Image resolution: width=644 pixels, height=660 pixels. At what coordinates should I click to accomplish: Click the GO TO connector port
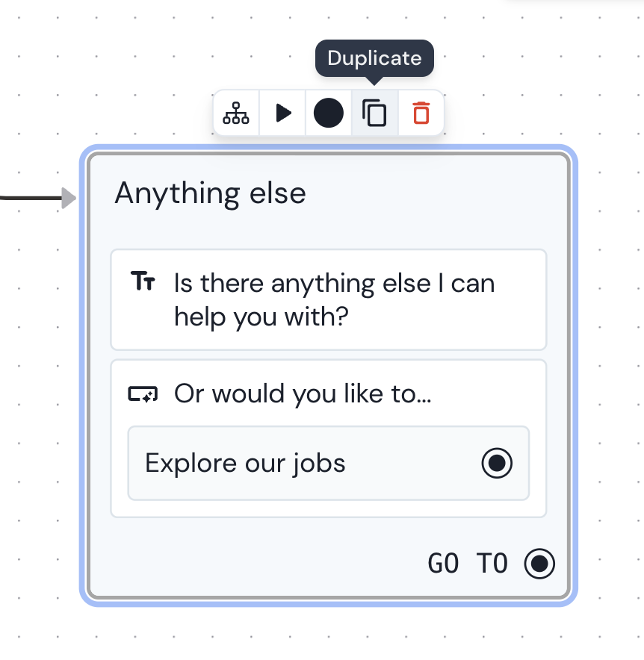pos(539,564)
